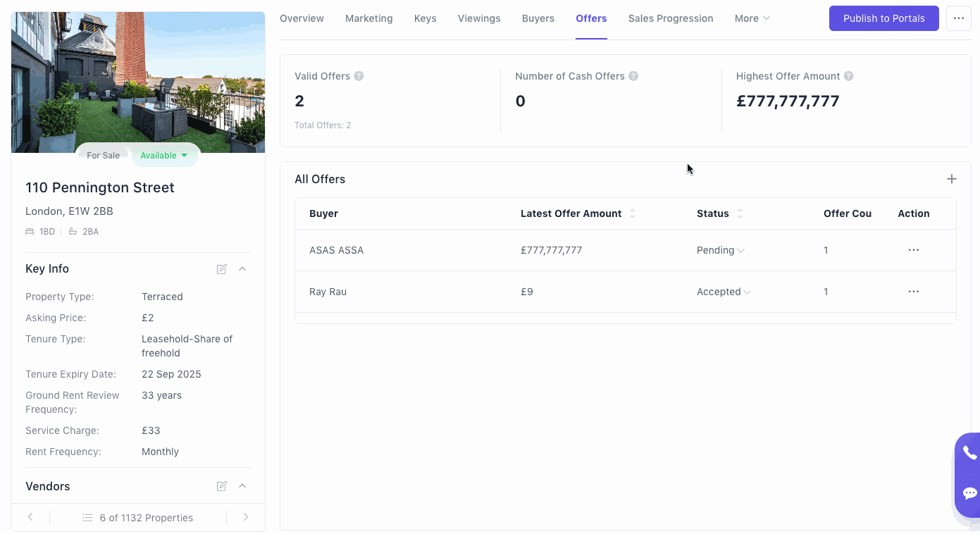Collapse the Key Info section

tap(242, 269)
